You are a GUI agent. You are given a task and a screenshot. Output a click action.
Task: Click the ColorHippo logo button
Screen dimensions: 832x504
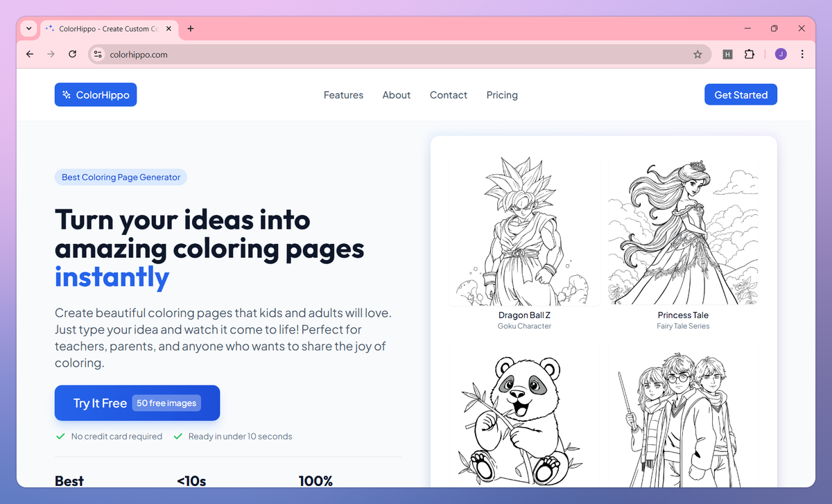(x=96, y=95)
